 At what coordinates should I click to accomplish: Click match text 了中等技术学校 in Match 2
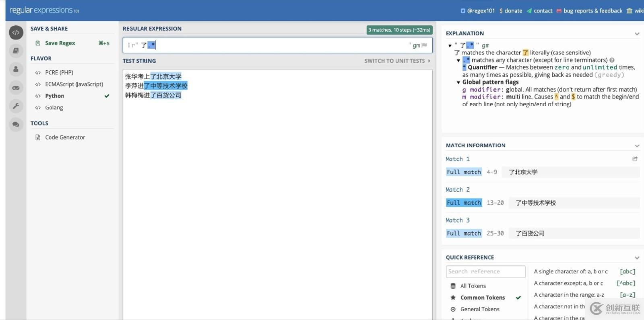click(536, 203)
